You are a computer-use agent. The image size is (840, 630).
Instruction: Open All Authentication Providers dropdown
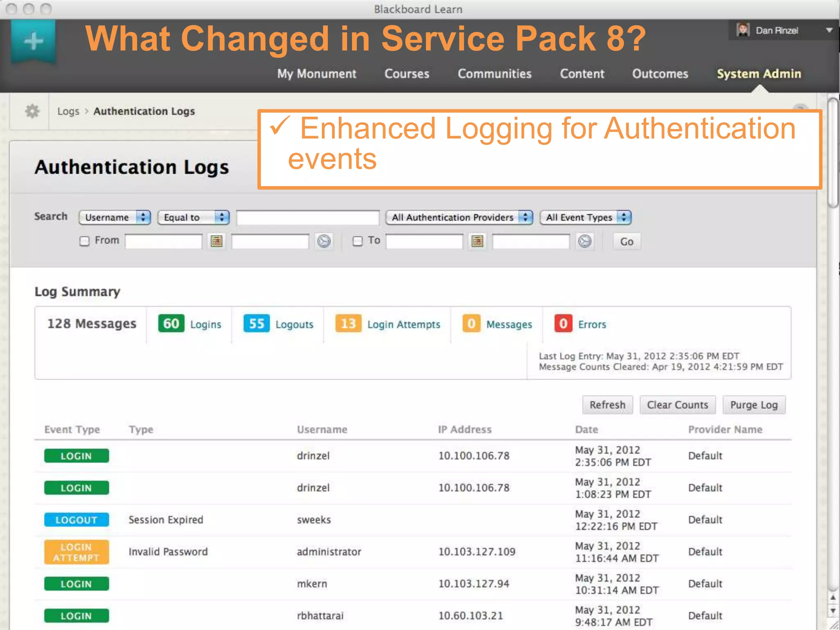[459, 217]
